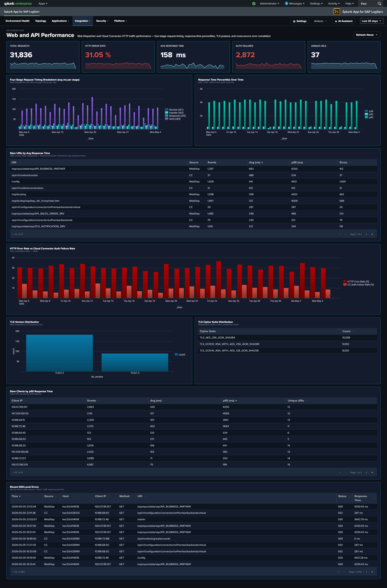This screenshot has width=387, height=588.
Task: Toggle Receive (dt1) legend swatch
Action: point(167,110)
